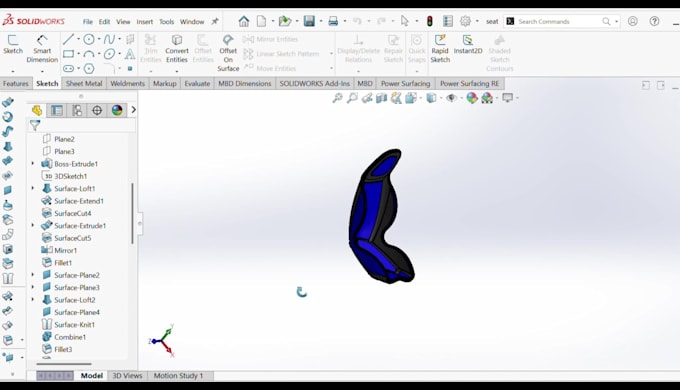Choose the Line sketch tool
The width and height of the screenshot is (680, 390).
(68, 39)
